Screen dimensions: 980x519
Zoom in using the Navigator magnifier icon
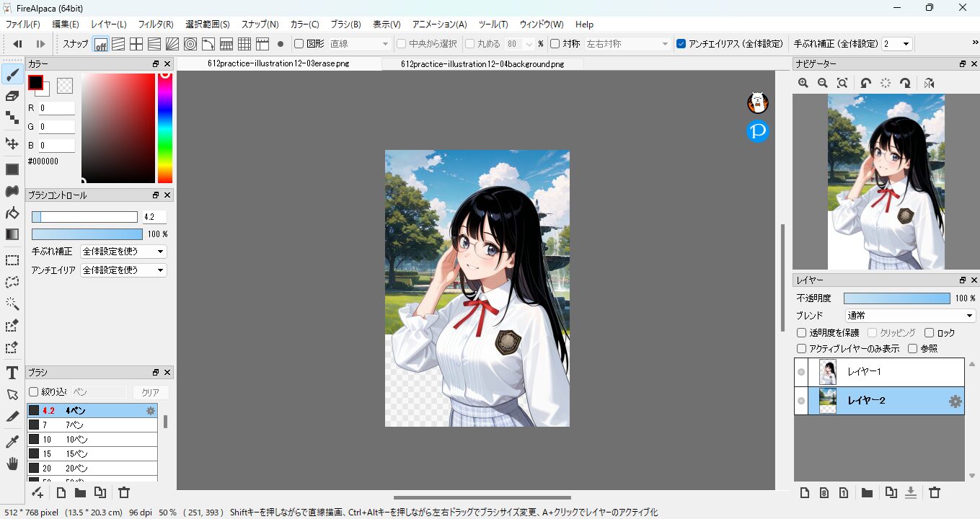click(803, 84)
